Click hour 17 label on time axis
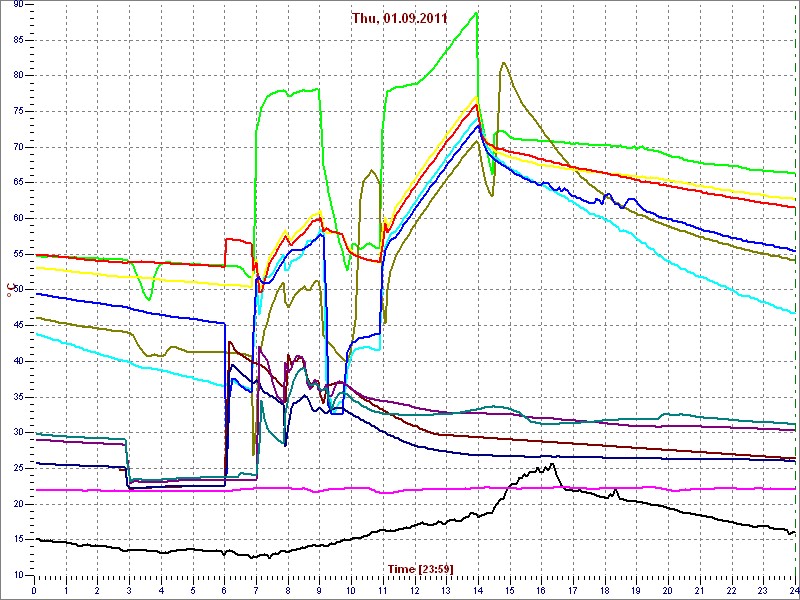Screen dimensions: 800x600 pos(572,589)
